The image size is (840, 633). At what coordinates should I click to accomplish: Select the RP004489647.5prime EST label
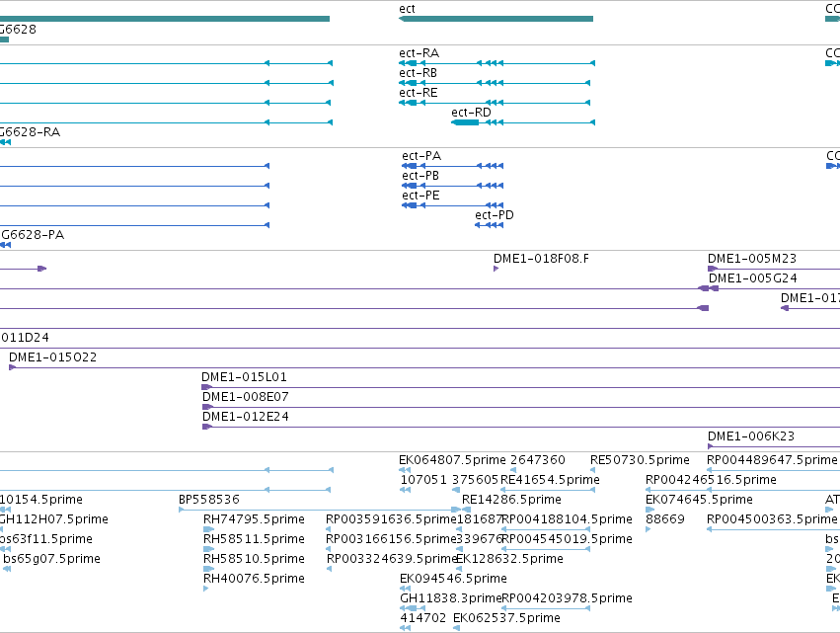tap(772, 460)
